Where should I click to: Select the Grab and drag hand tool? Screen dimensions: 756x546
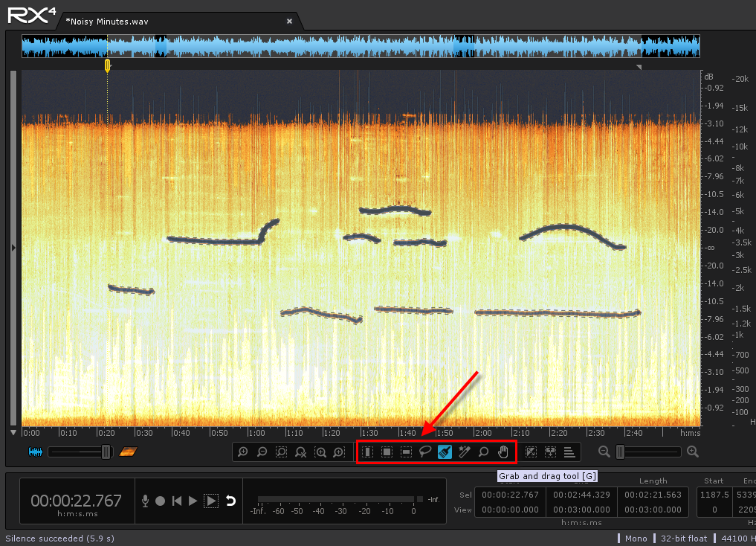click(503, 452)
